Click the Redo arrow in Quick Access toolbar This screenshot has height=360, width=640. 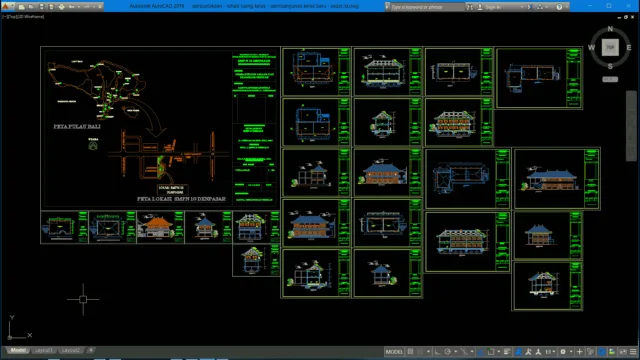tap(86, 7)
